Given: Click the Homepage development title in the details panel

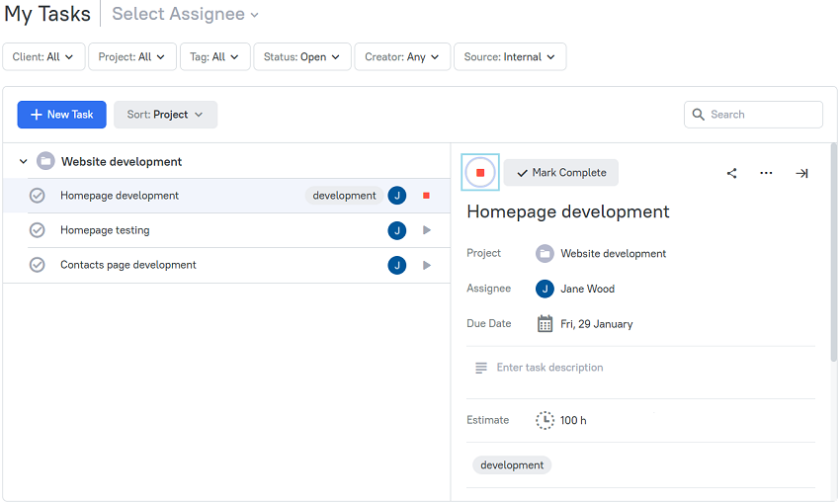Looking at the screenshot, I should [x=568, y=211].
